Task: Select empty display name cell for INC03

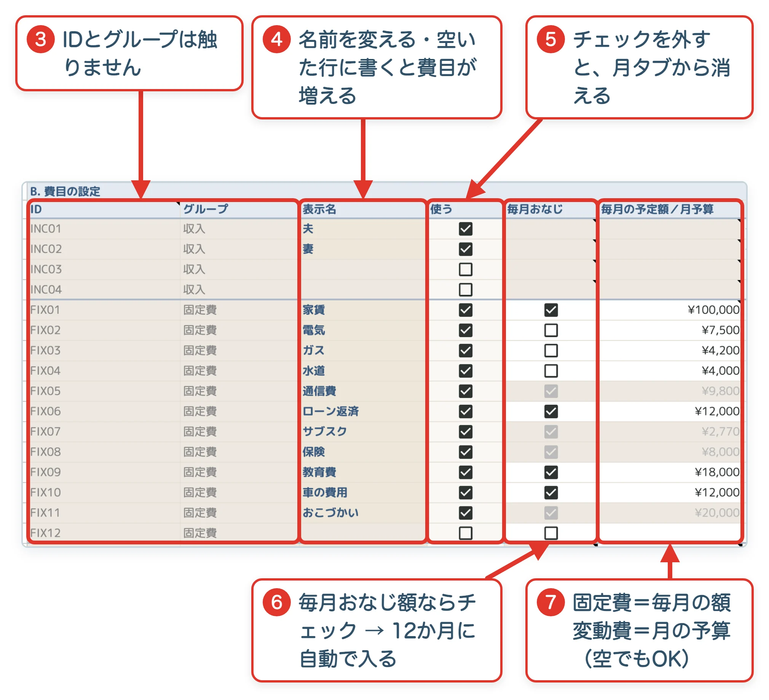Action: click(363, 269)
